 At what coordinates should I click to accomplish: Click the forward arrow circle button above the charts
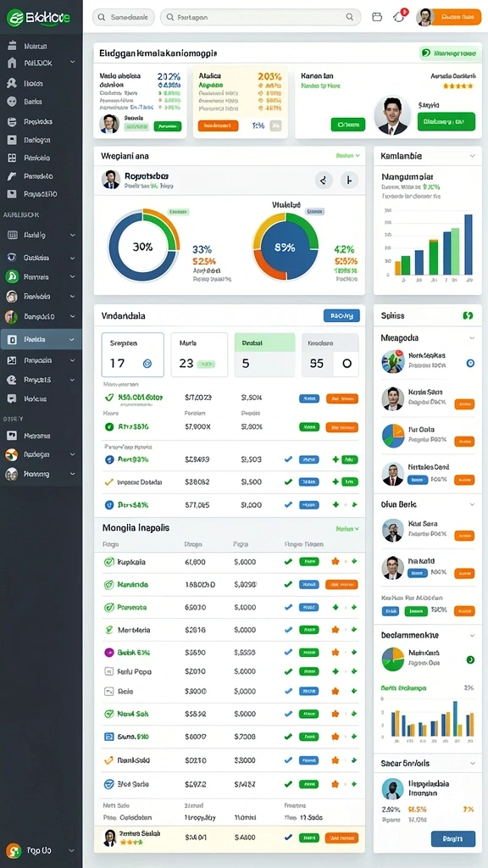(348, 180)
